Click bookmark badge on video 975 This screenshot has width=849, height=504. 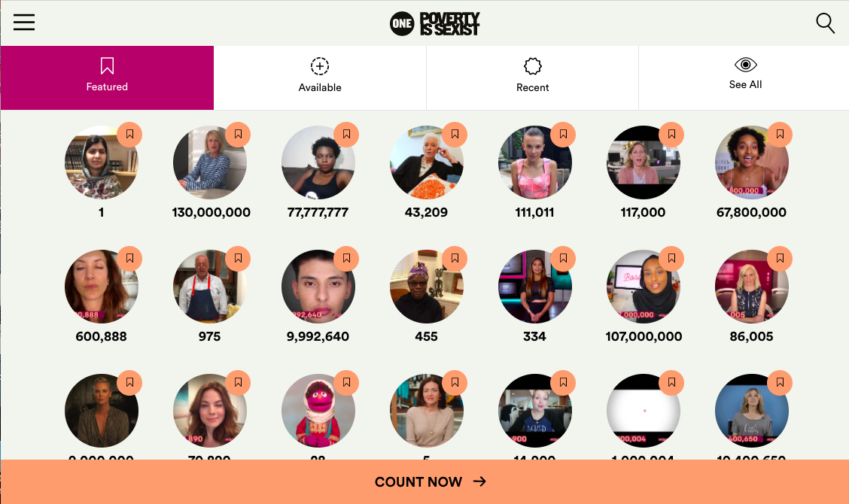point(239,258)
